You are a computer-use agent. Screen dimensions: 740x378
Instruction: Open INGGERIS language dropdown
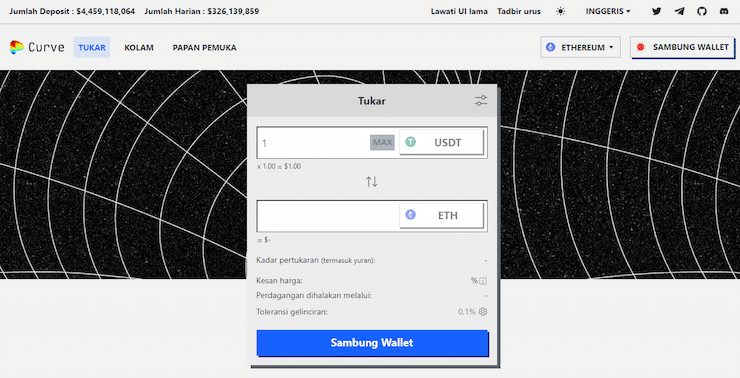click(x=608, y=11)
